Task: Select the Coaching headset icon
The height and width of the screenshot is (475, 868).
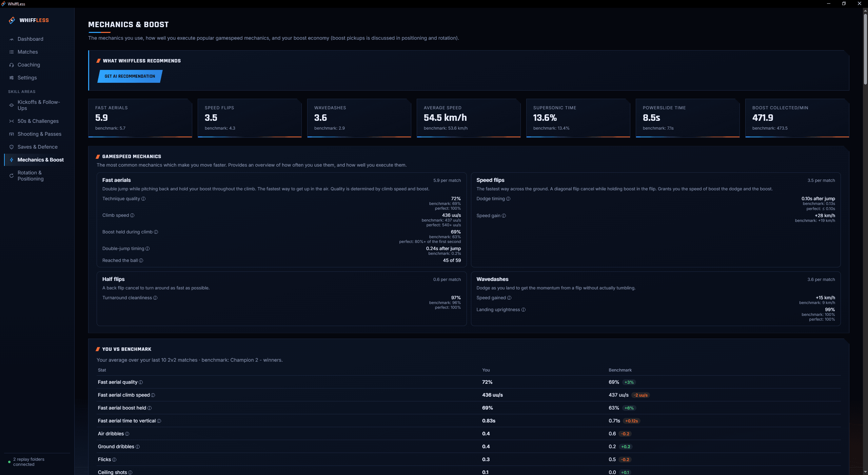Action: 12,65
